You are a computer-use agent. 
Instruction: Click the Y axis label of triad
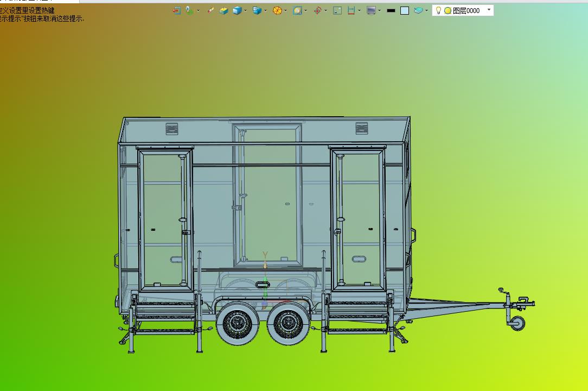pyautogui.click(x=265, y=255)
